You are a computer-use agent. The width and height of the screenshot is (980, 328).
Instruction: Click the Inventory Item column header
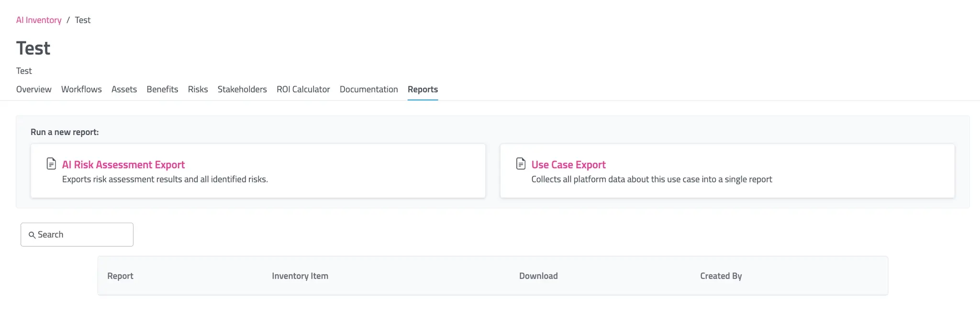(300, 276)
